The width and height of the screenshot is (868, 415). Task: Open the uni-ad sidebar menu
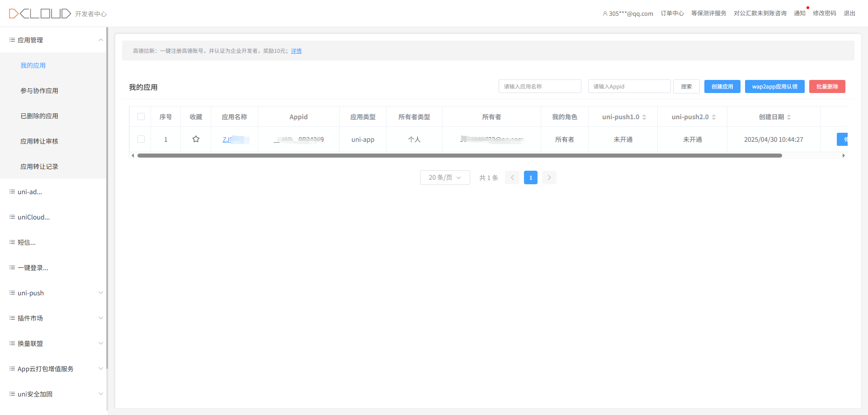click(x=53, y=192)
